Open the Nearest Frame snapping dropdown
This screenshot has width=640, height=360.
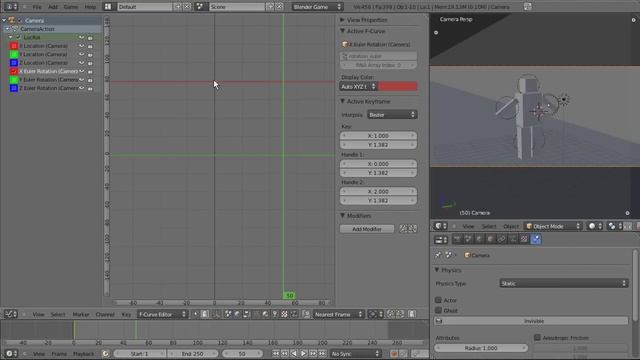coord(338,314)
